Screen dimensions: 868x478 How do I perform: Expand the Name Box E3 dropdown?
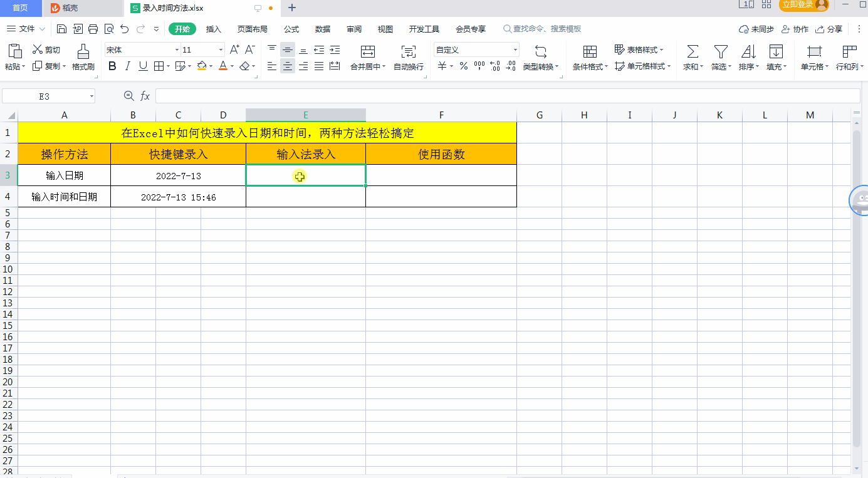tap(92, 96)
